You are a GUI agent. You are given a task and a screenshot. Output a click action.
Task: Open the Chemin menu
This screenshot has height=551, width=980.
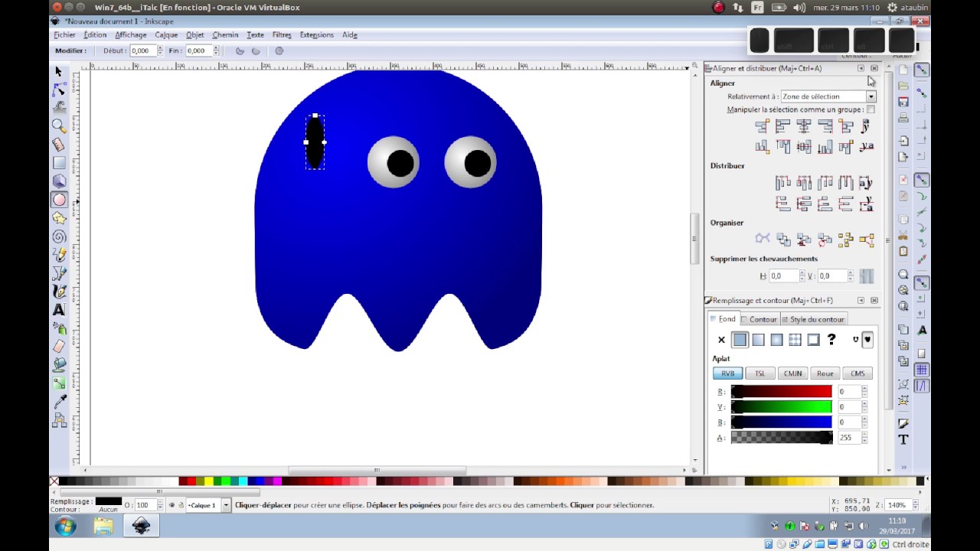[x=225, y=34]
